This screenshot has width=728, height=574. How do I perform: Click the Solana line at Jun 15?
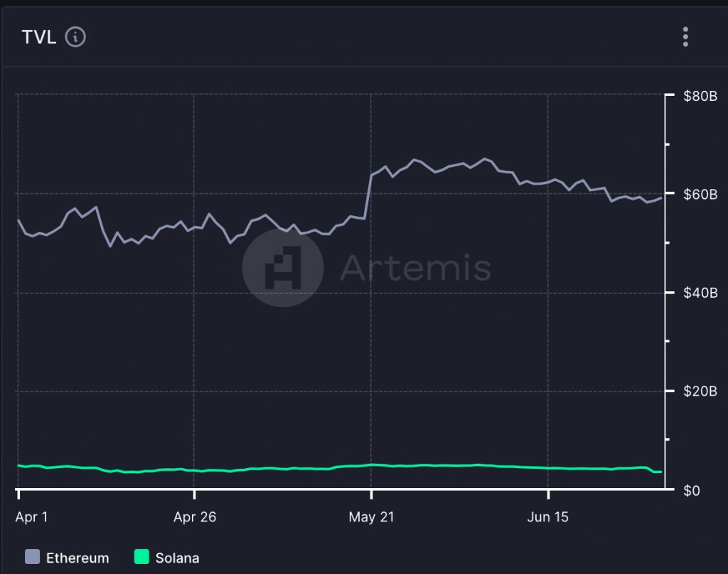pos(548,467)
